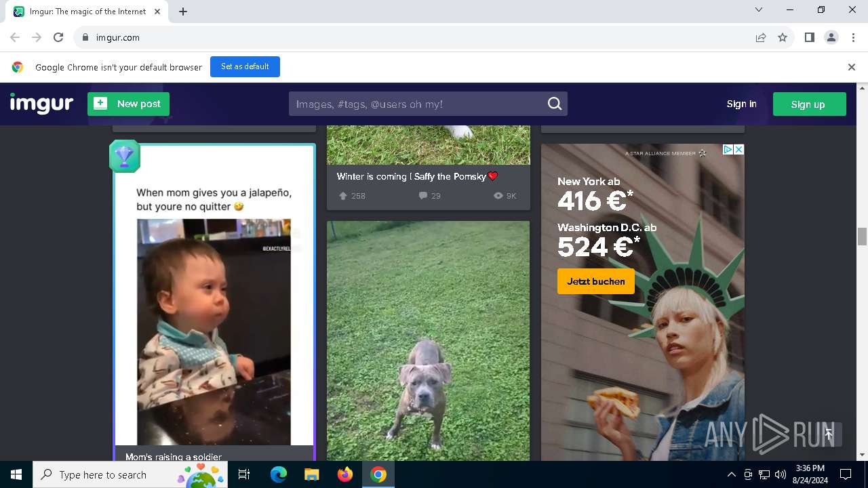Screen dimensions: 868x488
Task: Select the Imgur browser tab
Action: click(x=87, y=12)
